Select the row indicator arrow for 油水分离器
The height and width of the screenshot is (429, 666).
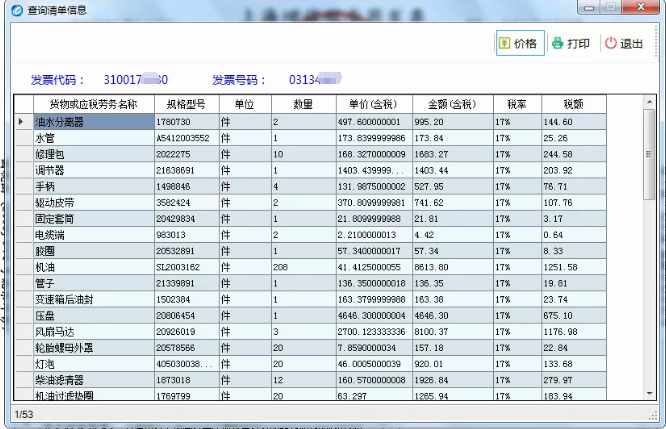[x=21, y=122]
